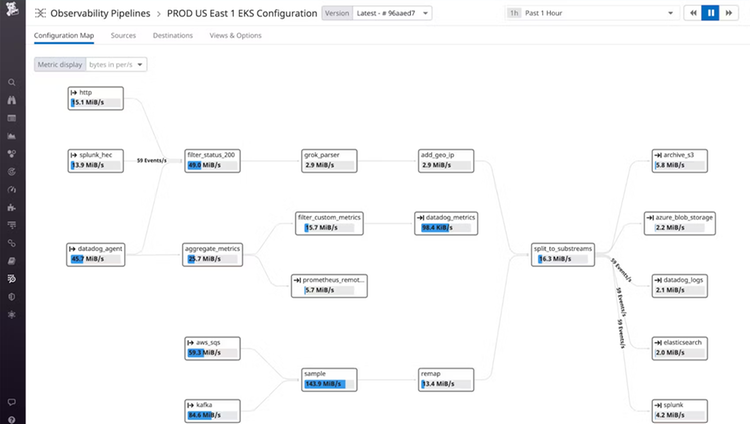
Task: Click the Observability Pipelines breadcrumb link
Action: click(100, 13)
